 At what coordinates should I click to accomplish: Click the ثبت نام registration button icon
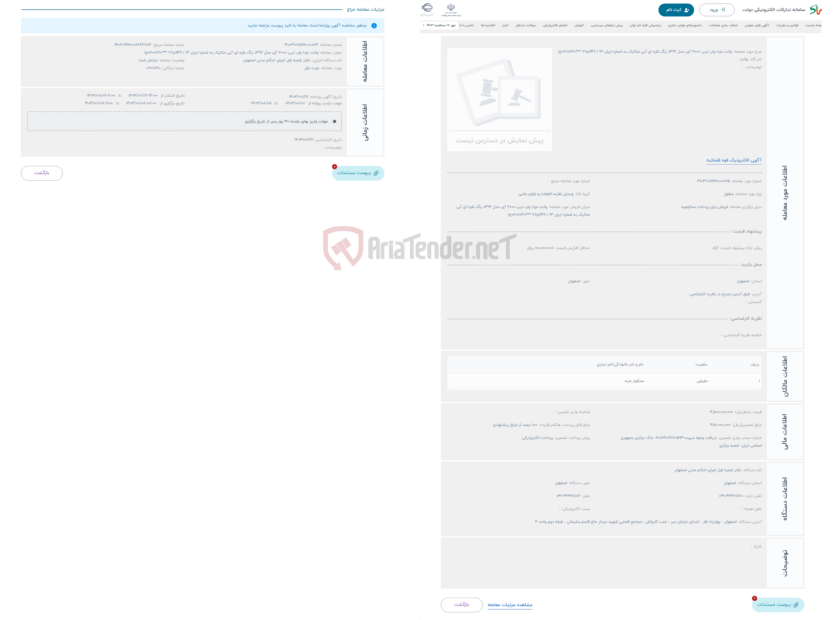(674, 9)
